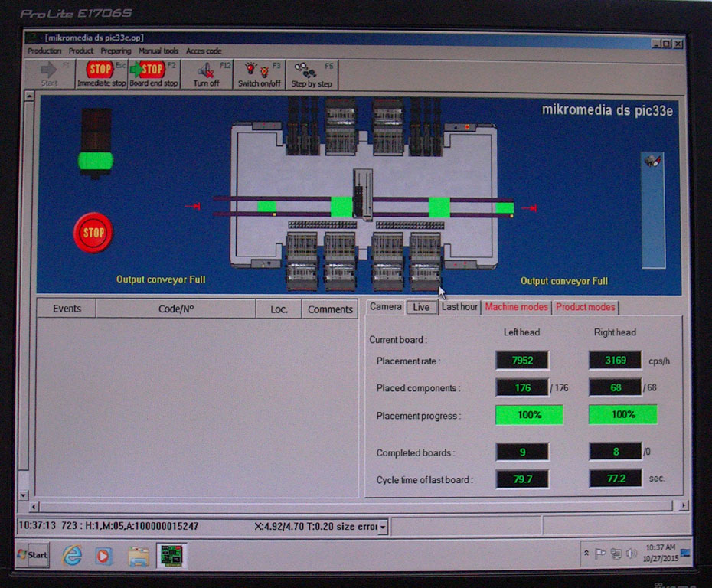
Task: Click the Immediate stop toolbar button
Action: click(x=102, y=74)
